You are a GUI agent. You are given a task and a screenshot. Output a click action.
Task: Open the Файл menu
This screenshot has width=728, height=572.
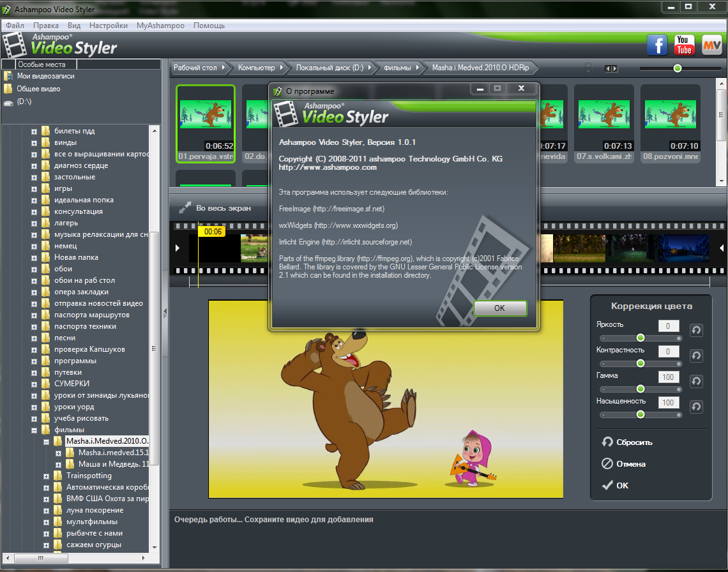[15, 26]
